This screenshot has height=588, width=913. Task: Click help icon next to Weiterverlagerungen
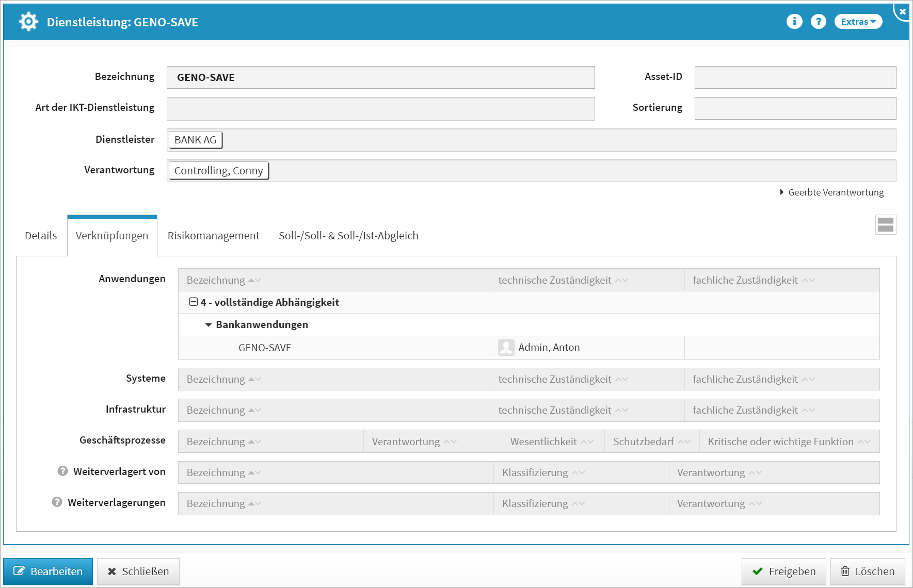pos(57,502)
